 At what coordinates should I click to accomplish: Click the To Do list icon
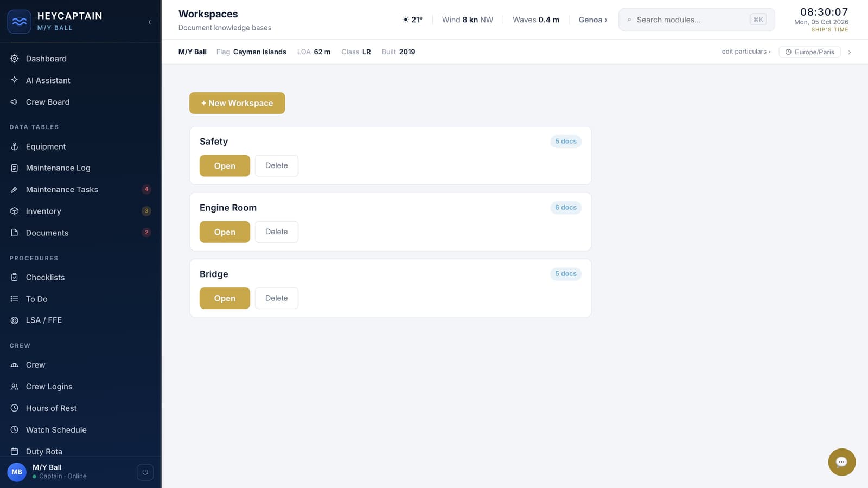point(15,299)
